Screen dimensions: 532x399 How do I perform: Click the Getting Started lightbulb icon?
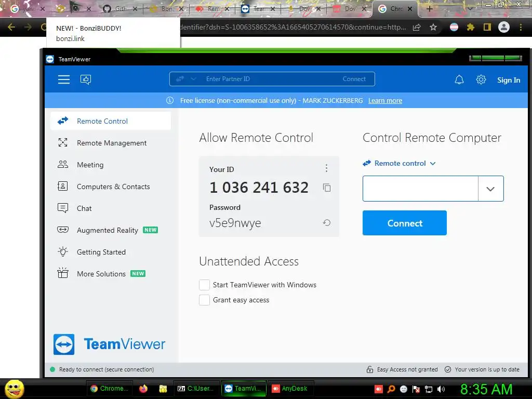tap(63, 251)
